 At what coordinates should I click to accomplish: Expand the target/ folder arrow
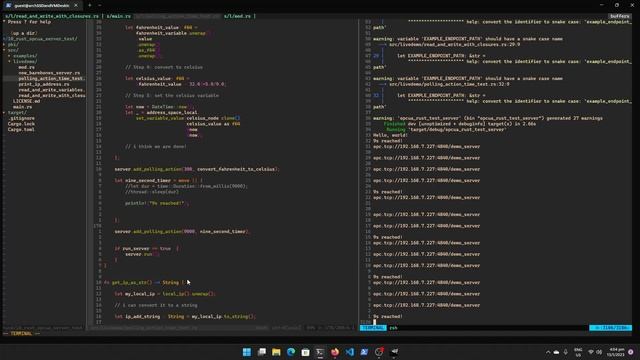point(4,113)
